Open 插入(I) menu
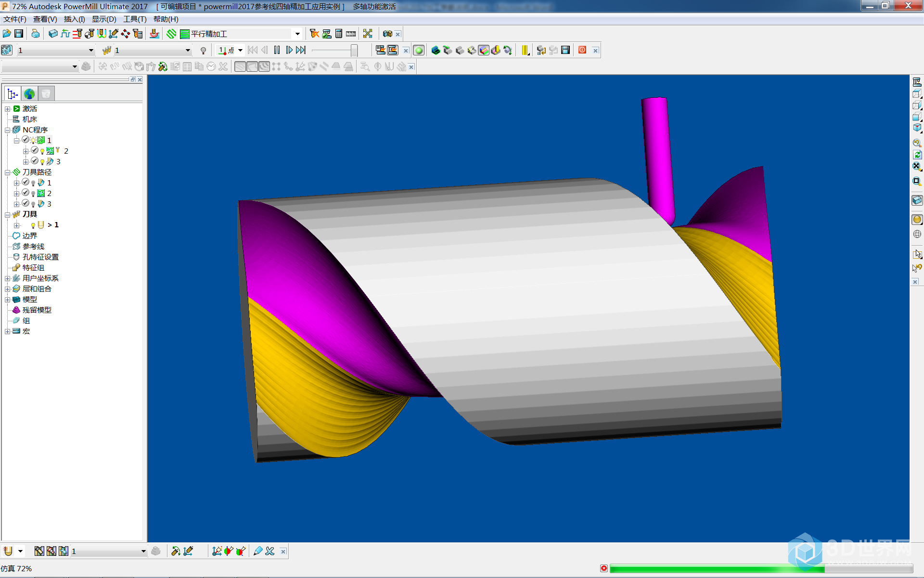 pyautogui.click(x=74, y=19)
